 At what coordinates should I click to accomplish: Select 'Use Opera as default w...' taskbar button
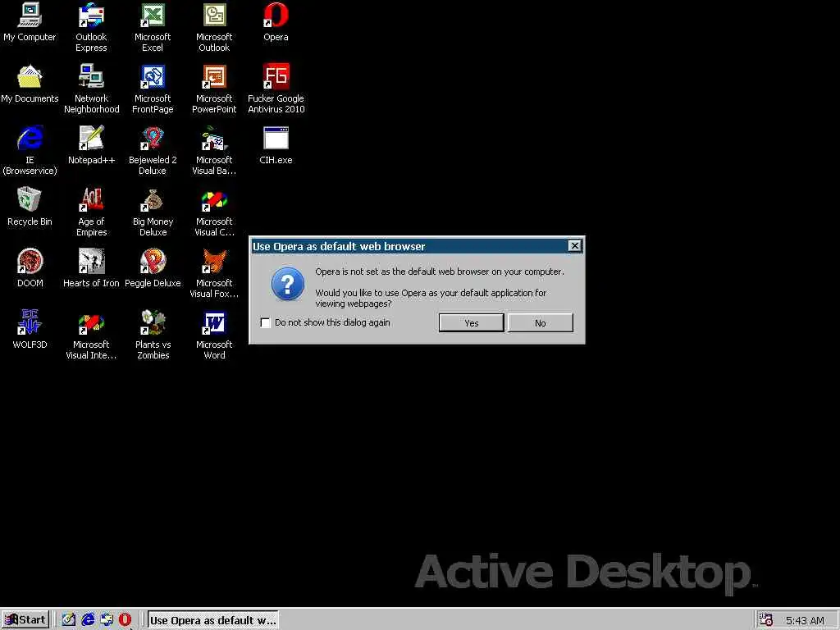tap(212, 620)
